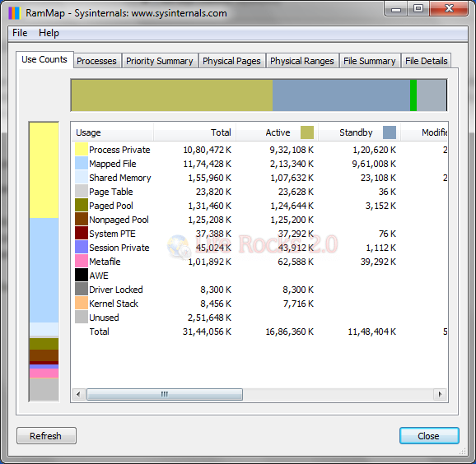Select the Unused row label
Image resolution: width=476 pixels, height=464 pixels.
pyautogui.click(x=104, y=318)
